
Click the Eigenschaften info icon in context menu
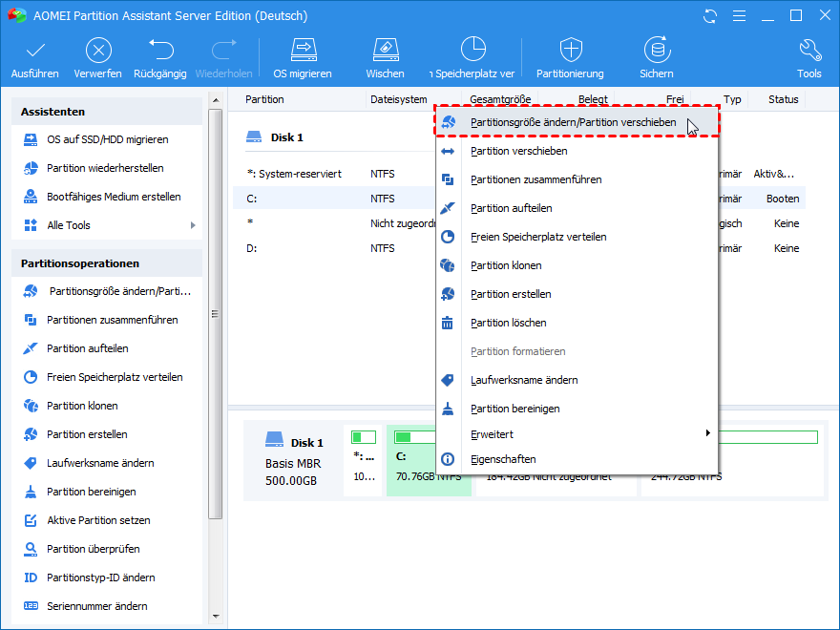(448, 459)
